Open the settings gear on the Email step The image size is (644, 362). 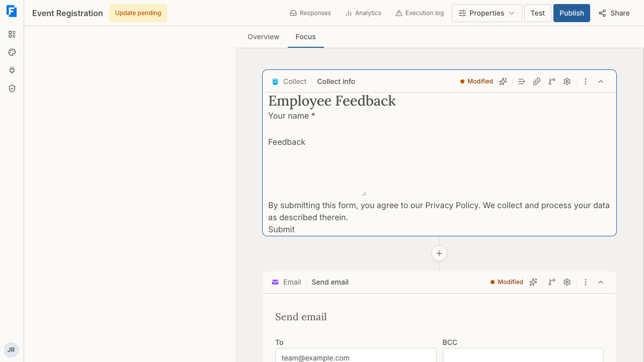pyautogui.click(x=567, y=282)
